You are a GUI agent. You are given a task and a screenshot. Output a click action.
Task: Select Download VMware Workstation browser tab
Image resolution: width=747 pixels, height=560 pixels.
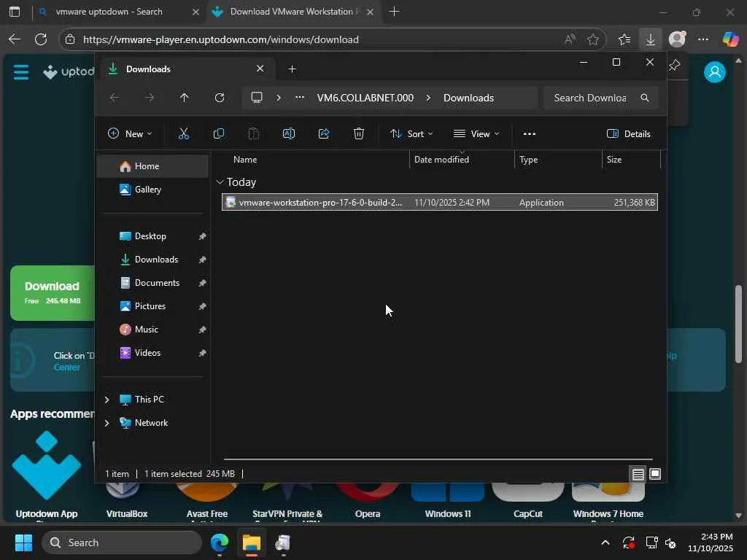click(294, 12)
